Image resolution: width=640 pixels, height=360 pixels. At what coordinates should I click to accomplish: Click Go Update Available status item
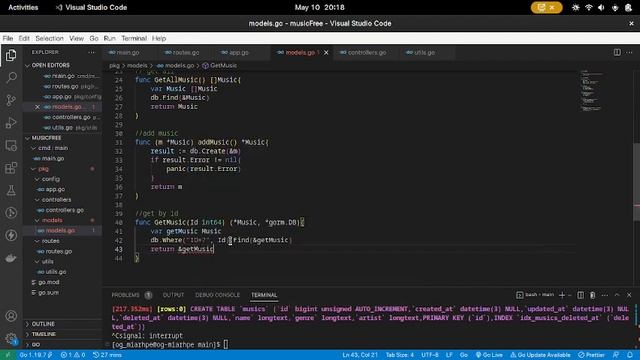pos(540,355)
